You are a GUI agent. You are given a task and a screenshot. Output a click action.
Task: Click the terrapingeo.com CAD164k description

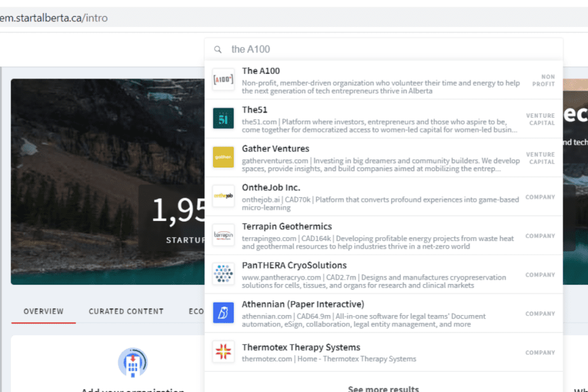point(378,242)
